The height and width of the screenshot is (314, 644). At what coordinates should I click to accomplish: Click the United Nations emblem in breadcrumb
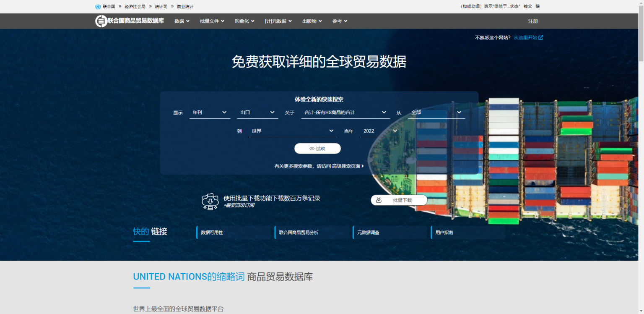click(x=97, y=6)
